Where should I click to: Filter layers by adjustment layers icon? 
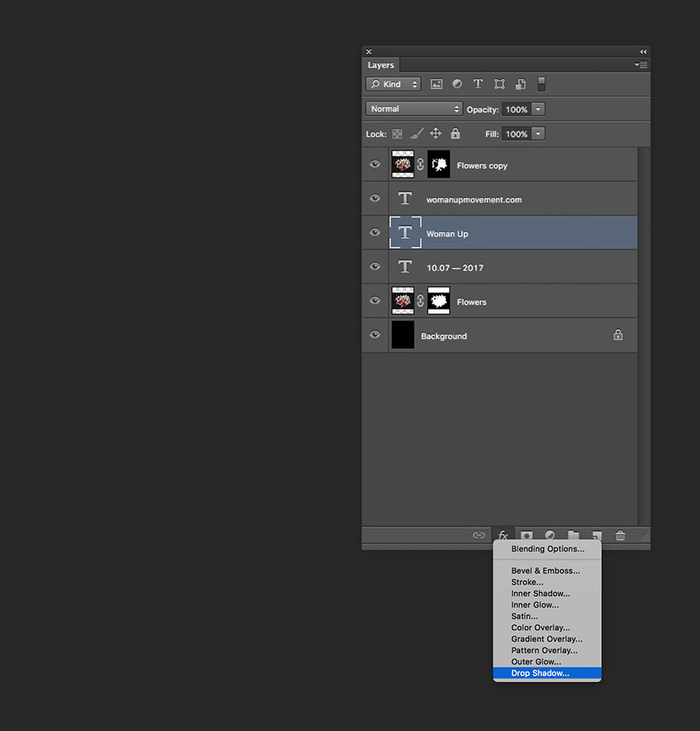457,84
